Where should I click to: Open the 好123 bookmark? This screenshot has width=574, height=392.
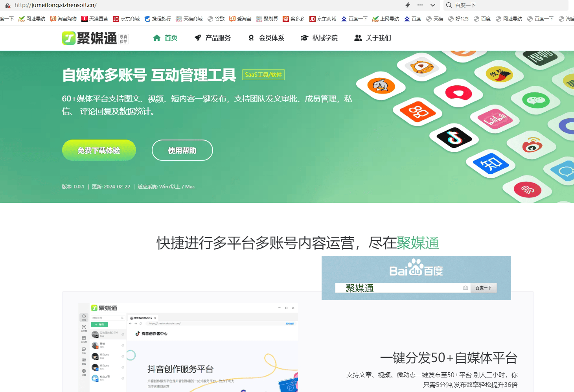pyautogui.click(x=458, y=18)
